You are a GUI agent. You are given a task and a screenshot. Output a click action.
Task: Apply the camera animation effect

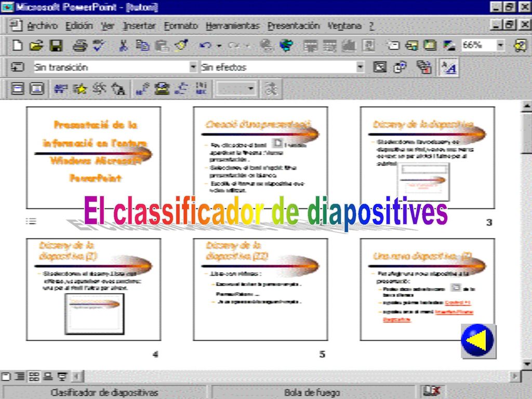(x=99, y=88)
